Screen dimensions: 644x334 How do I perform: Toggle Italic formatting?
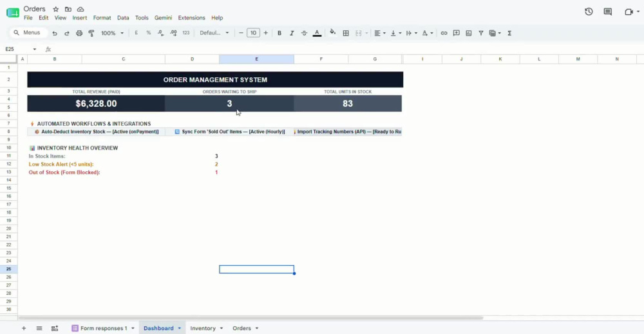pyautogui.click(x=292, y=33)
